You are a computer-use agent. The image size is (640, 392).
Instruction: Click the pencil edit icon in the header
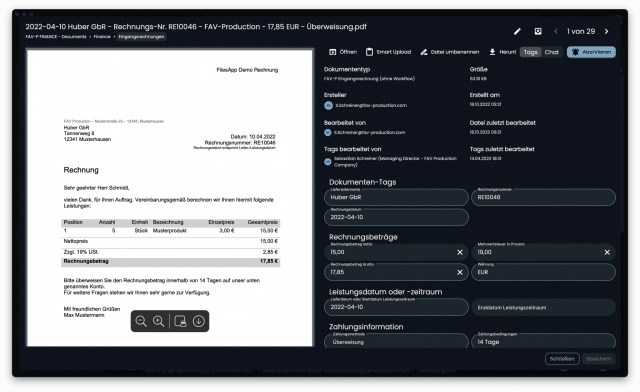[517, 31]
